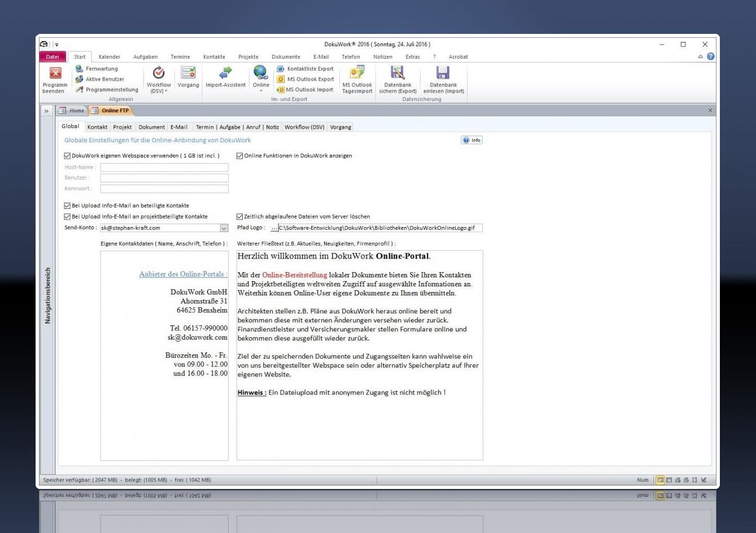Show Aktive Benutzer list
Image resolution: width=756 pixels, height=533 pixels.
click(x=99, y=79)
